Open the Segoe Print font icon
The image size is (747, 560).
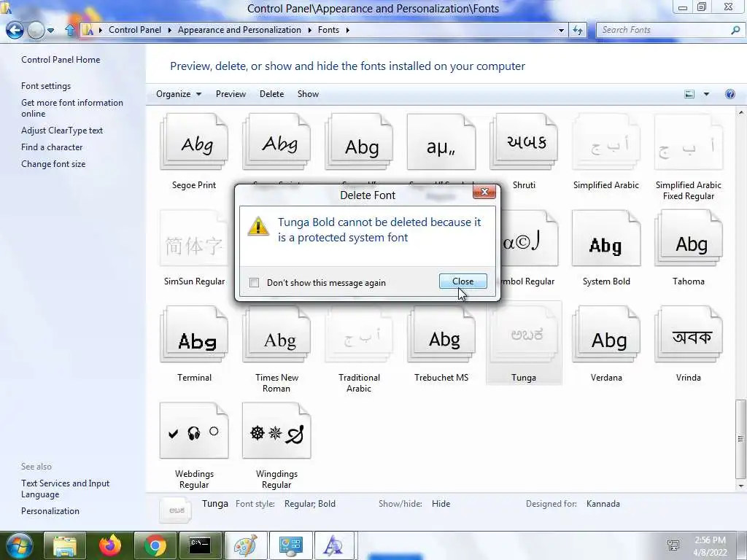[x=194, y=142]
